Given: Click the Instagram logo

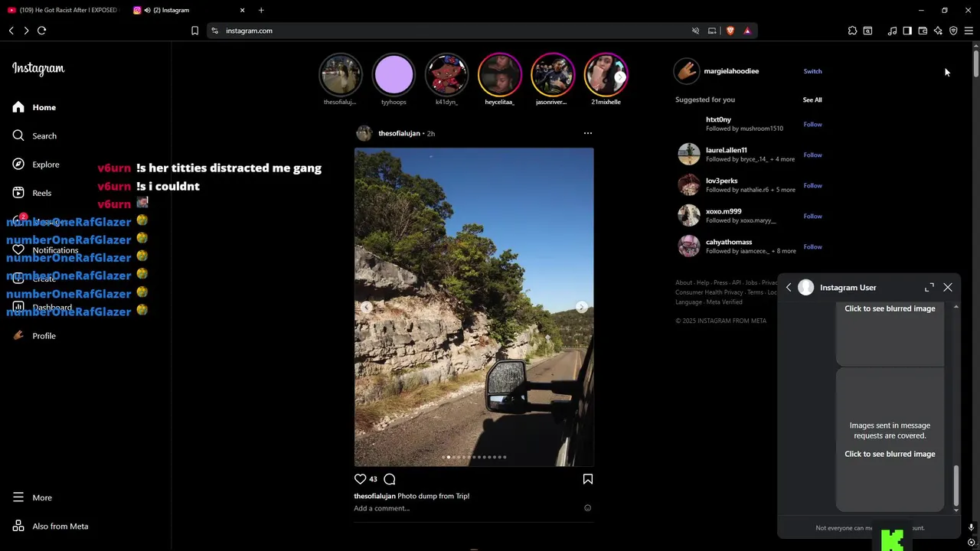Looking at the screenshot, I should point(38,69).
